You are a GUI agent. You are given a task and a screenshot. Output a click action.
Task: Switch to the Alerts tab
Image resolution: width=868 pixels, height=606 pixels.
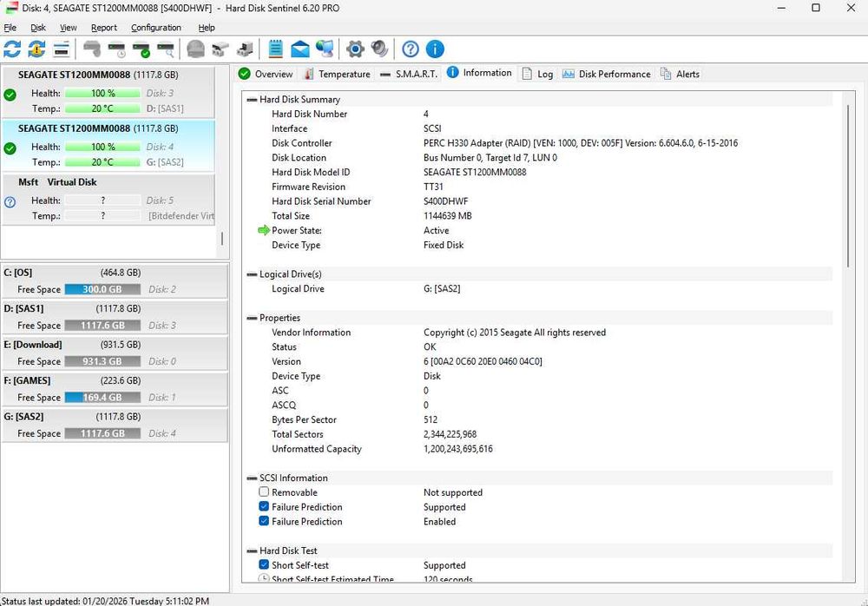[x=680, y=74]
